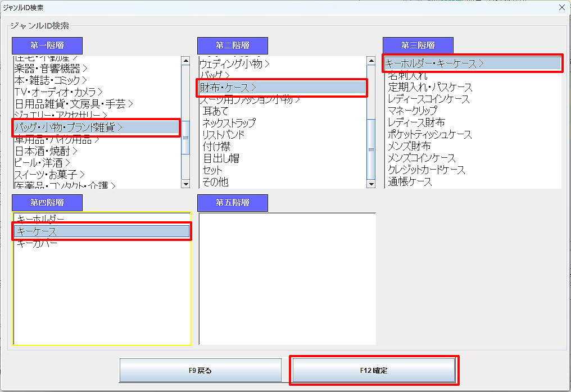Click up arrow of first-level list scrollbar
This screenshot has height=392, width=571.
(x=185, y=61)
